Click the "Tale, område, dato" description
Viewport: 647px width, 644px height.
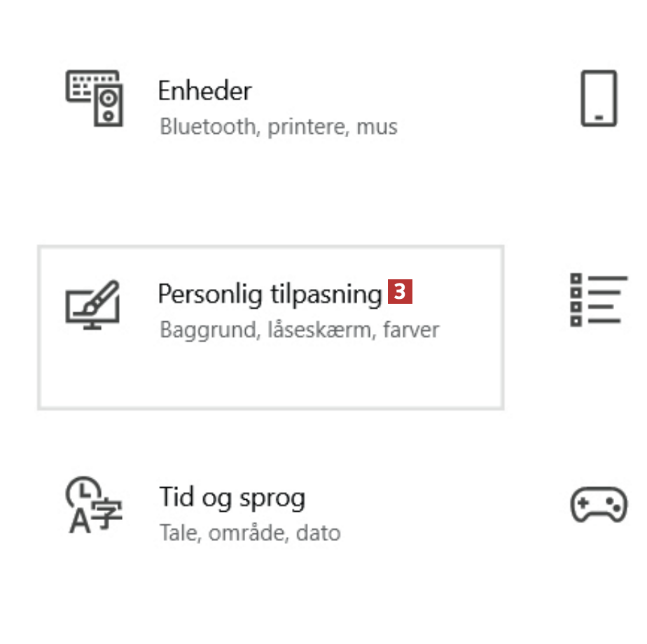coord(250,533)
